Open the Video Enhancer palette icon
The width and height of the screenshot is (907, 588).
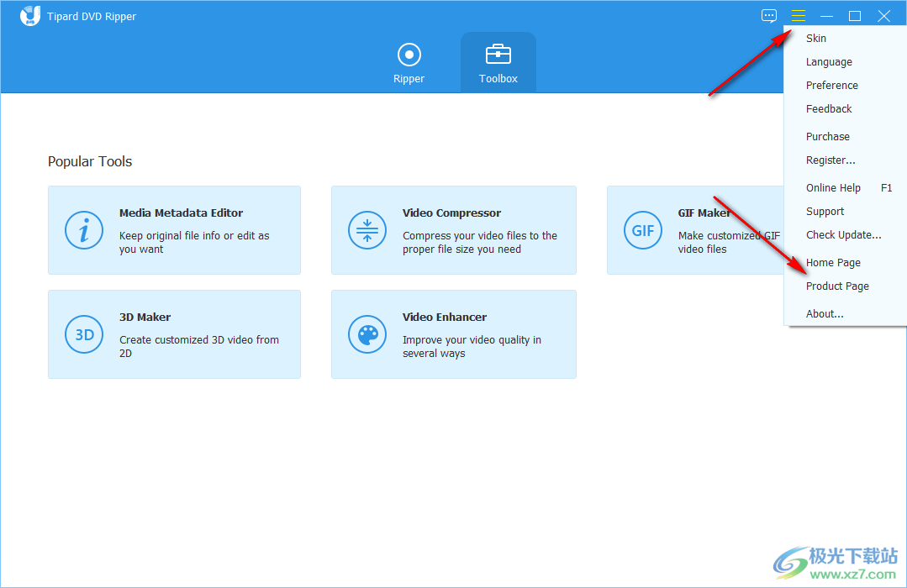click(x=367, y=334)
